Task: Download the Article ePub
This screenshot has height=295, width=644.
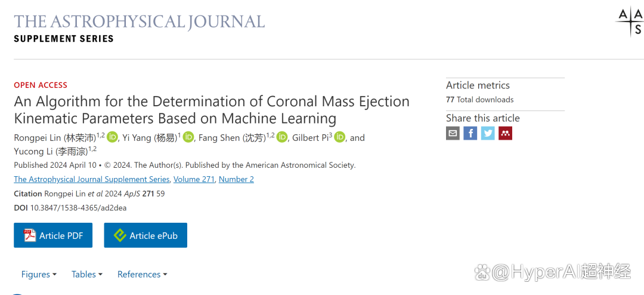Action: click(x=145, y=235)
